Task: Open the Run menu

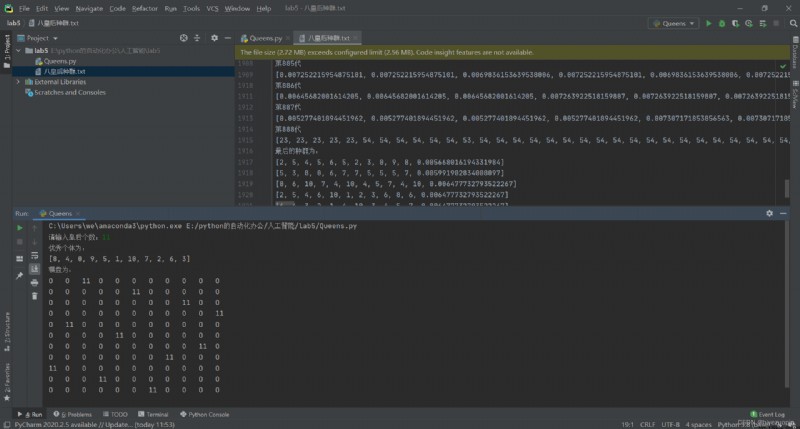Action: tap(170, 9)
